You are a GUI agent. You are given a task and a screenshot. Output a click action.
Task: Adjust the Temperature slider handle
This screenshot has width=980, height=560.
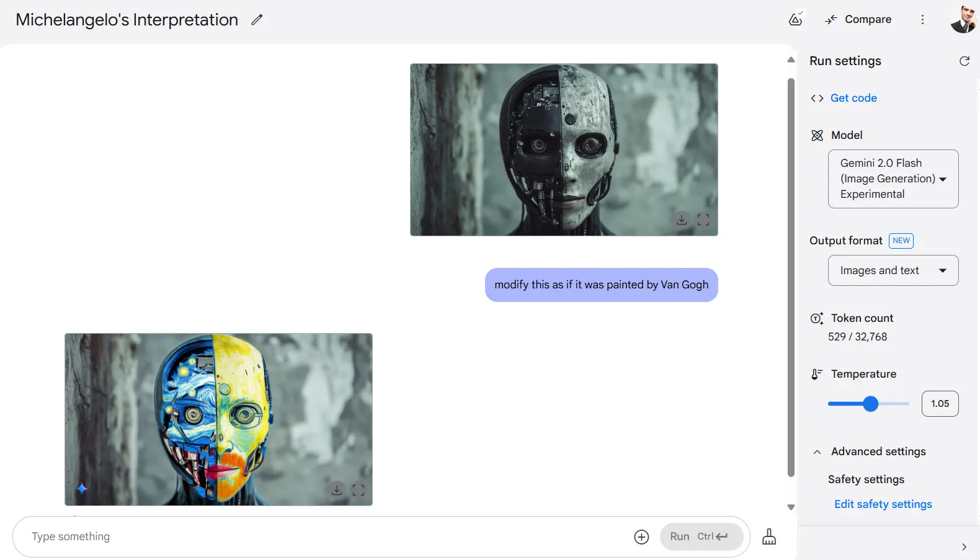click(x=871, y=404)
